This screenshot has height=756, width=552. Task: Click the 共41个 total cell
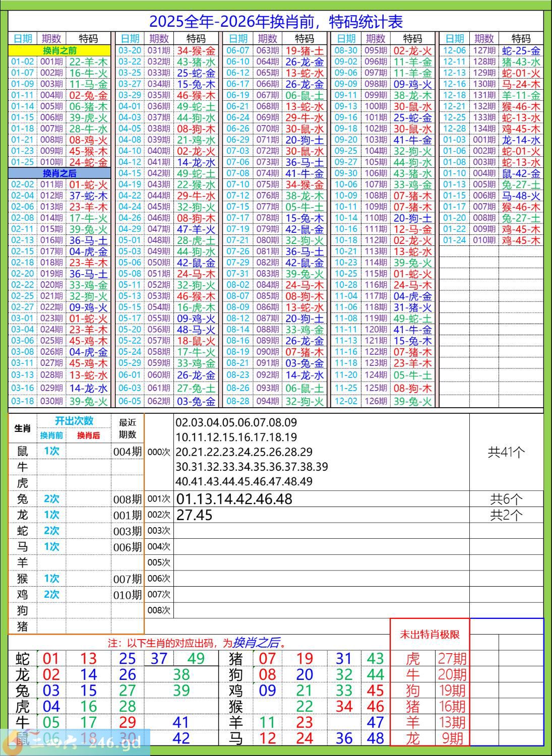coord(506,452)
